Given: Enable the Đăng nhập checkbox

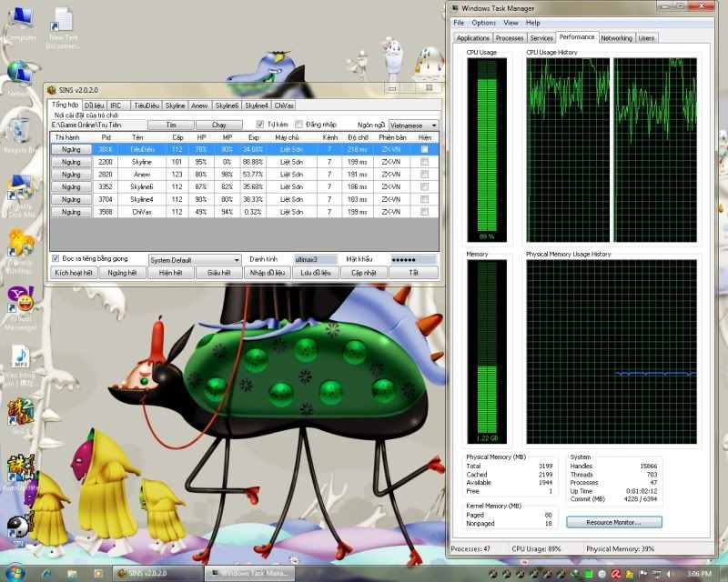Looking at the screenshot, I should coord(299,125).
